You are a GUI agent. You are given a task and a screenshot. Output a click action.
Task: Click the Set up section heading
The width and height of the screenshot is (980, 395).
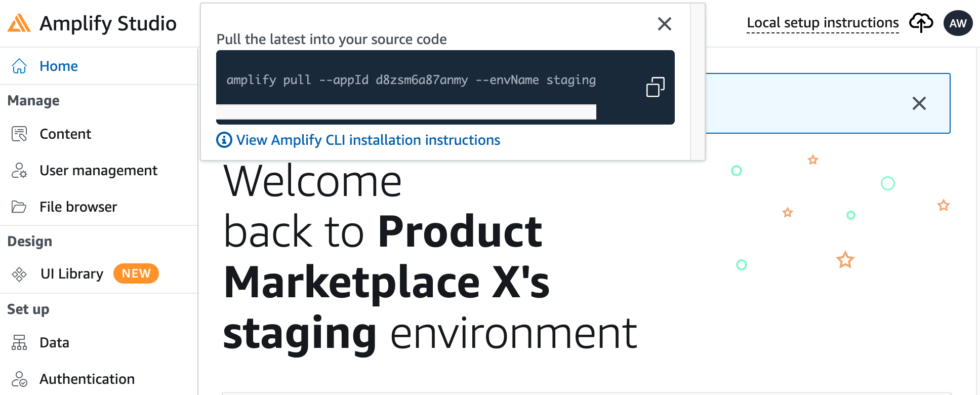click(28, 309)
